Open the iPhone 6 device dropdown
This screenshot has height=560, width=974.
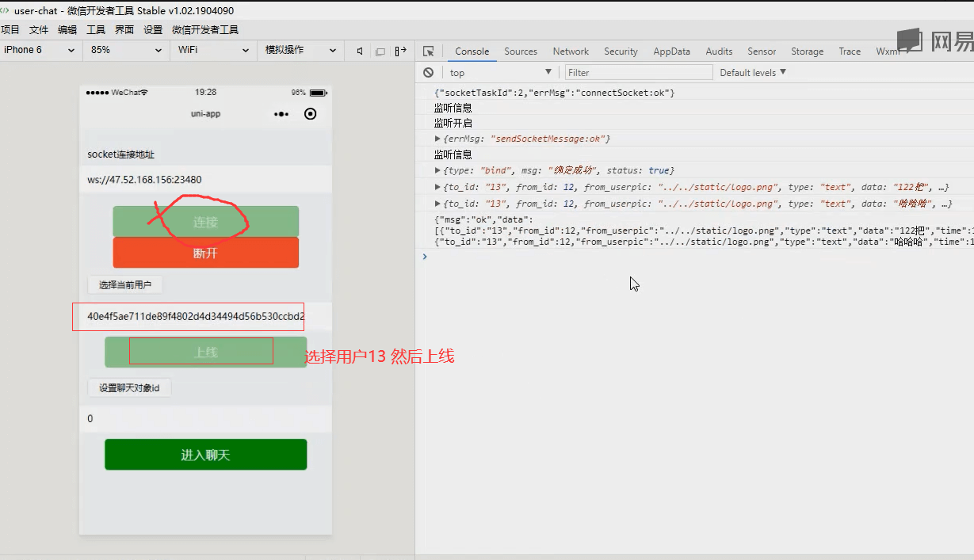[40, 50]
